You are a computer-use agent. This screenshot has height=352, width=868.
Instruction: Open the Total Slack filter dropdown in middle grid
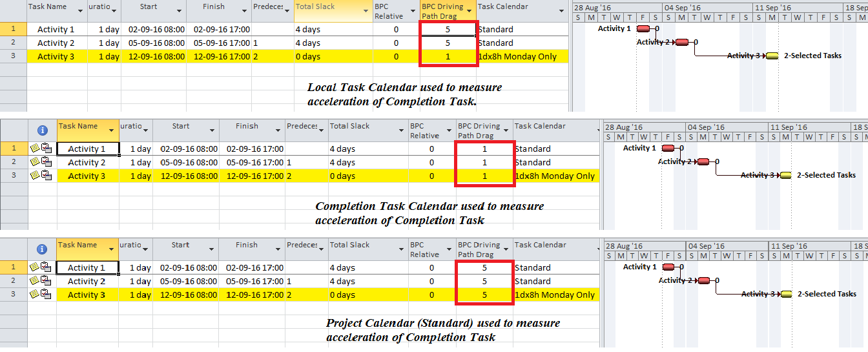(x=401, y=130)
